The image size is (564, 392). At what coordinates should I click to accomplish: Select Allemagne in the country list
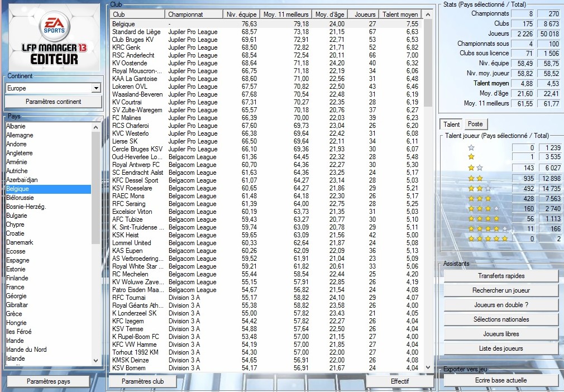pos(48,135)
